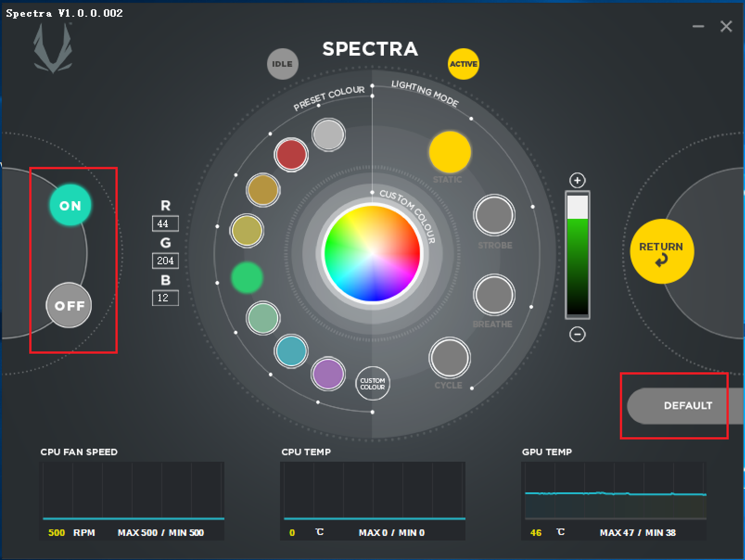Click the GPU temperature value 46
The width and height of the screenshot is (745, 560).
click(536, 533)
